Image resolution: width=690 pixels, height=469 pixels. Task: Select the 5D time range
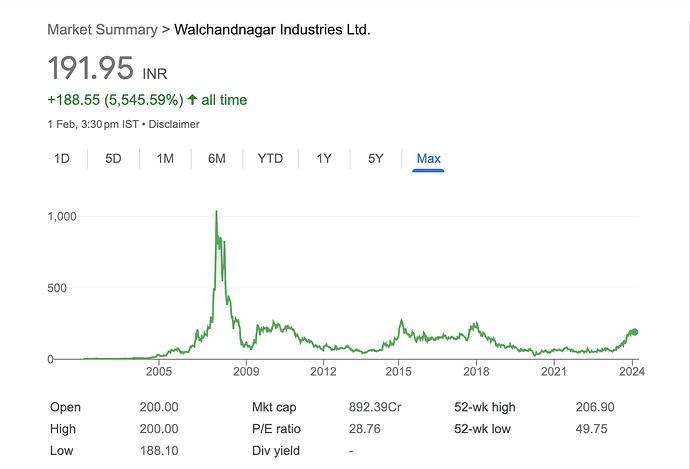[x=113, y=158]
